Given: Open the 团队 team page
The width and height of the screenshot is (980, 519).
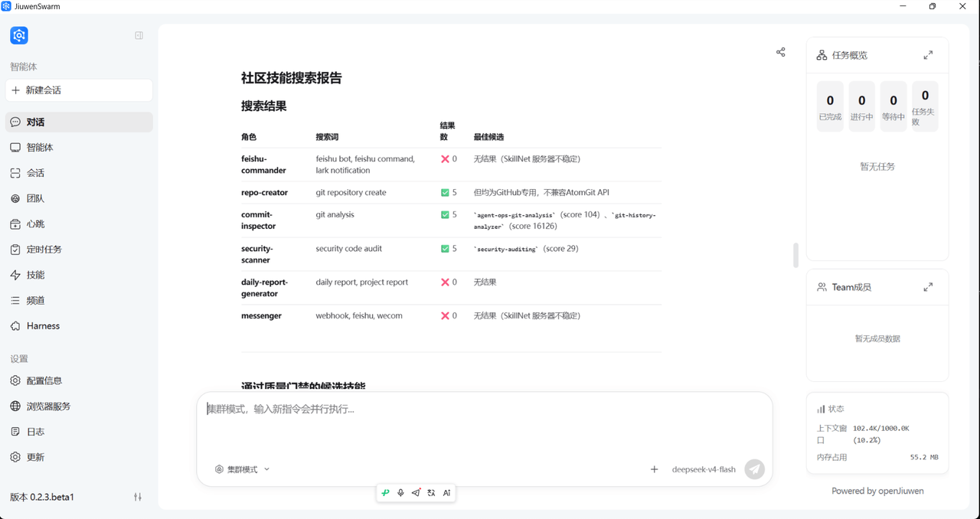Looking at the screenshot, I should pyautogui.click(x=79, y=198).
